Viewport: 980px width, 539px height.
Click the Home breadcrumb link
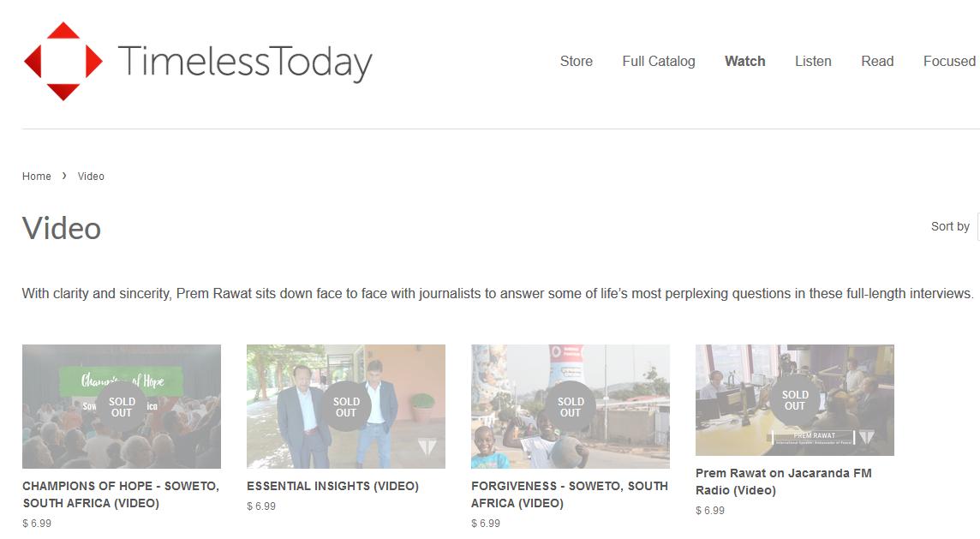point(37,177)
